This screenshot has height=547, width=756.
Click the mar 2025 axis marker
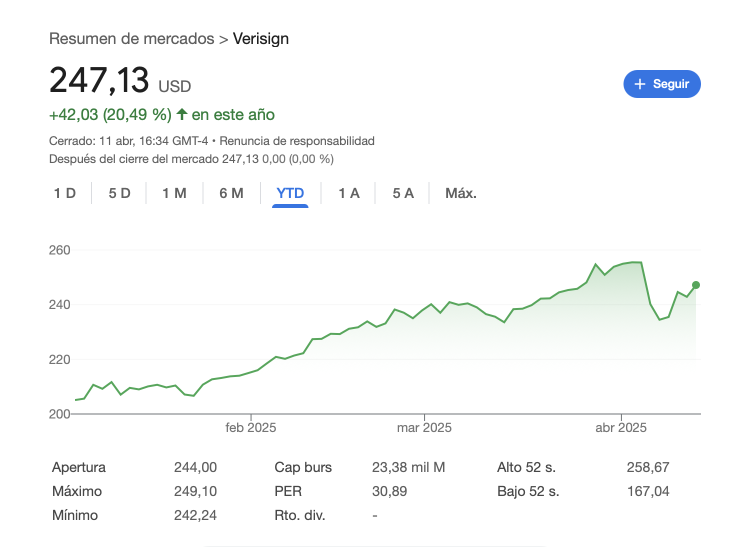424,427
